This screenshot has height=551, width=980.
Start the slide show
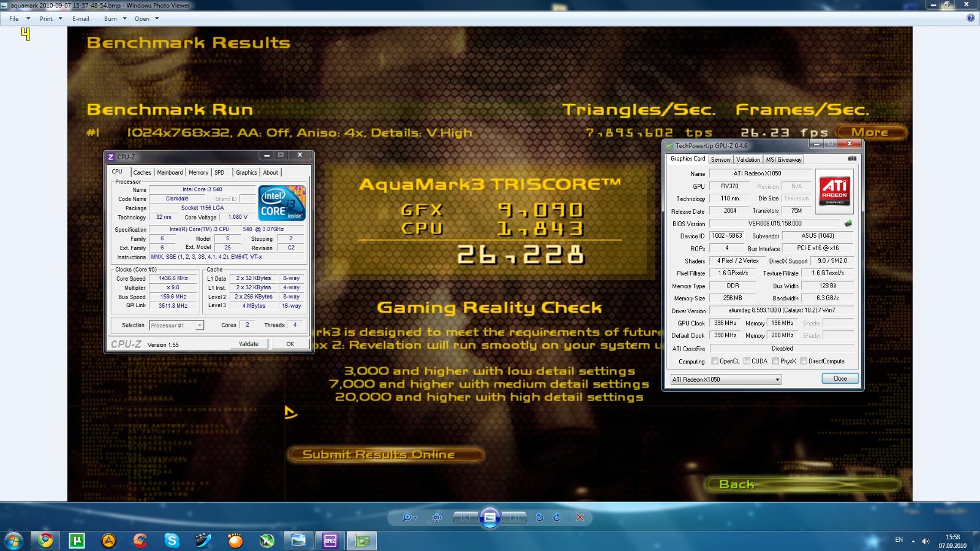tap(490, 517)
